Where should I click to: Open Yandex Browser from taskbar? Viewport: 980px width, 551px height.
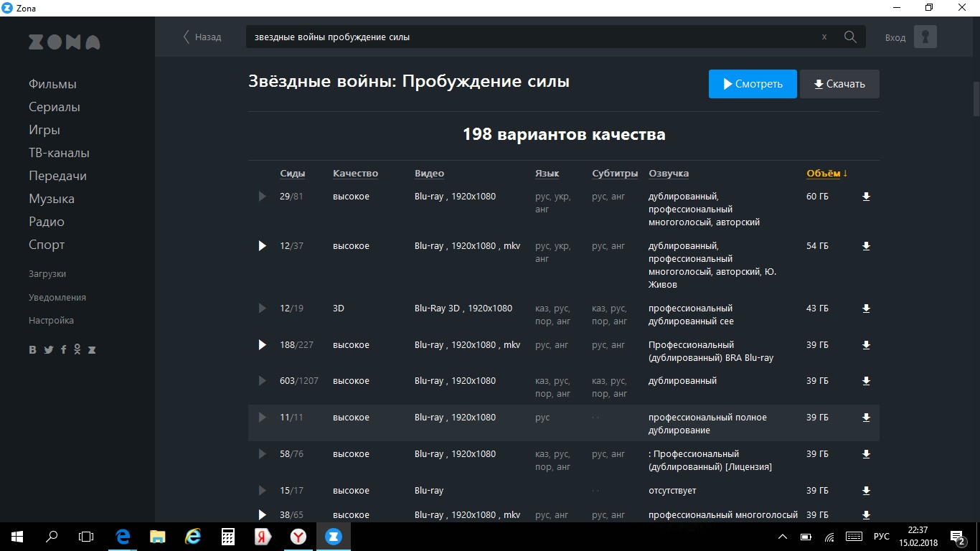coord(298,536)
